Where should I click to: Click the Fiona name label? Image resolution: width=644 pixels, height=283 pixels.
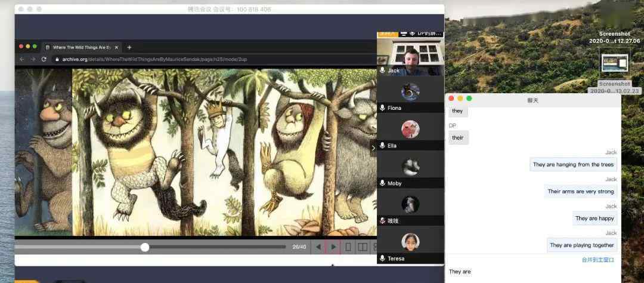(394, 108)
